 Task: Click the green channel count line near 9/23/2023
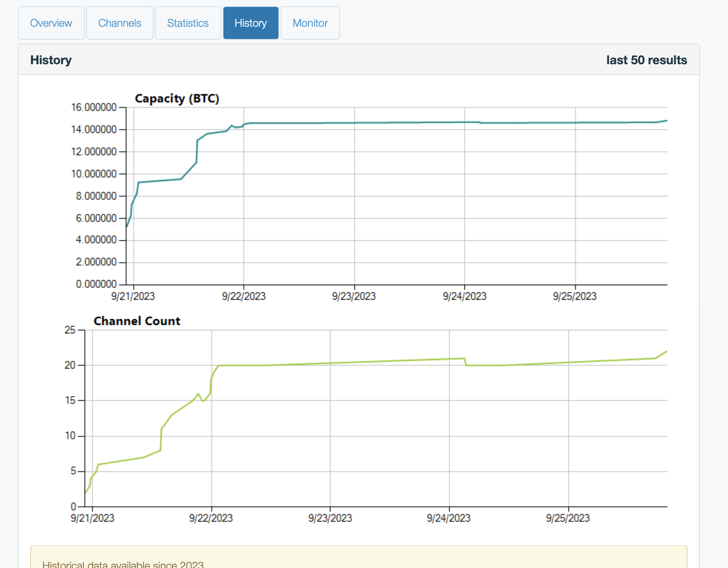click(330, 363)
